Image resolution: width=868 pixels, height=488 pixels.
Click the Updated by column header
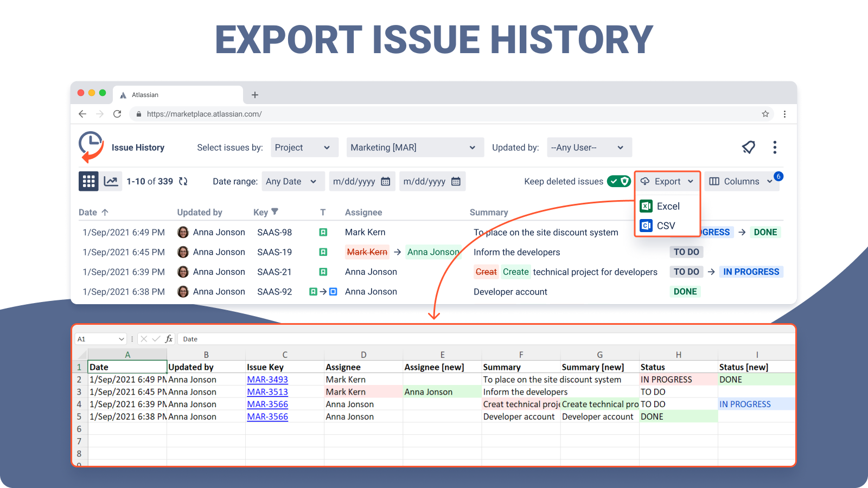tap(200, 213)
